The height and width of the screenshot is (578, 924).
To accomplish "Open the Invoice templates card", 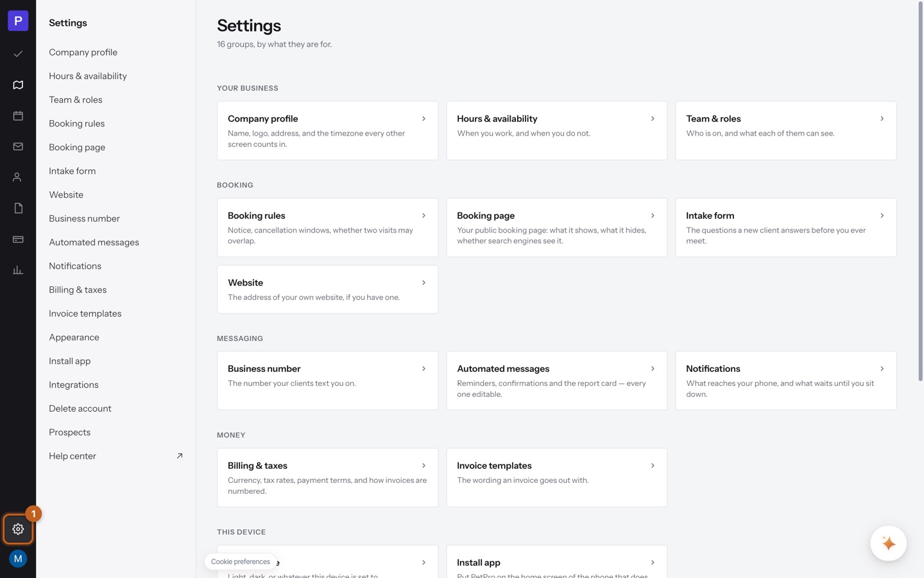I will tap(556, 477).
